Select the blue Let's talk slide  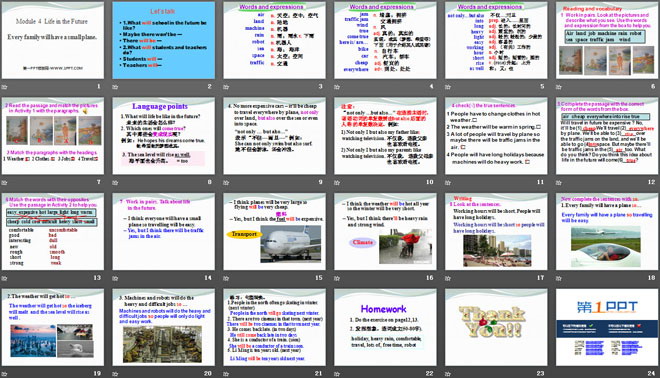click(x=163, y=40)
